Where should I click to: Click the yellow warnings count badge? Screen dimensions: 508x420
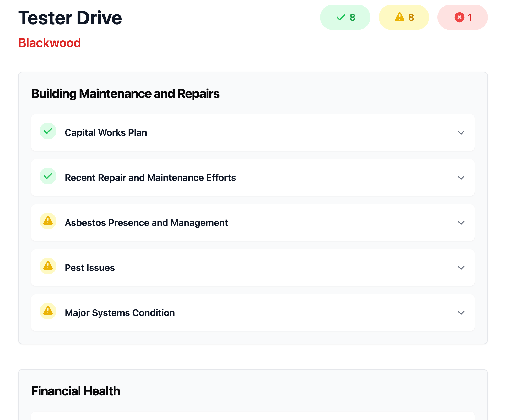(404, 17)
